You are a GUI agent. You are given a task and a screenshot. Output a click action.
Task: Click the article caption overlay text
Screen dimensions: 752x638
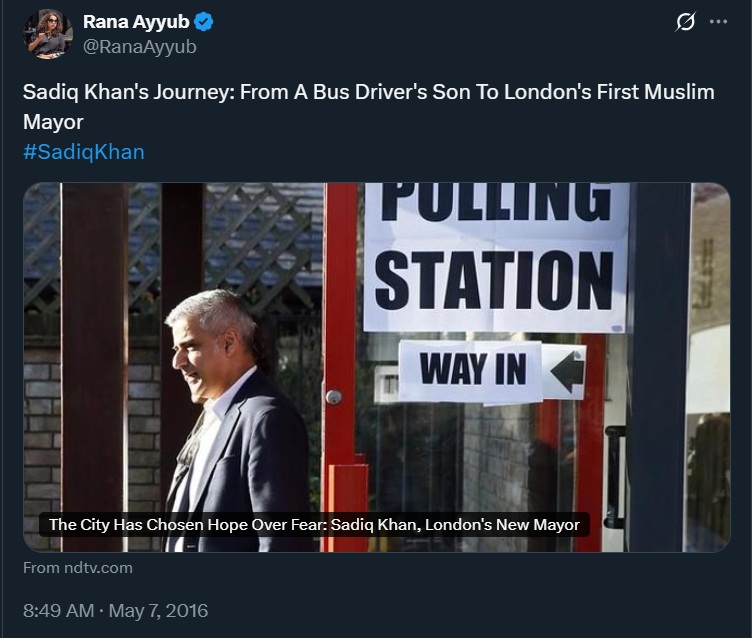(313, 524)
